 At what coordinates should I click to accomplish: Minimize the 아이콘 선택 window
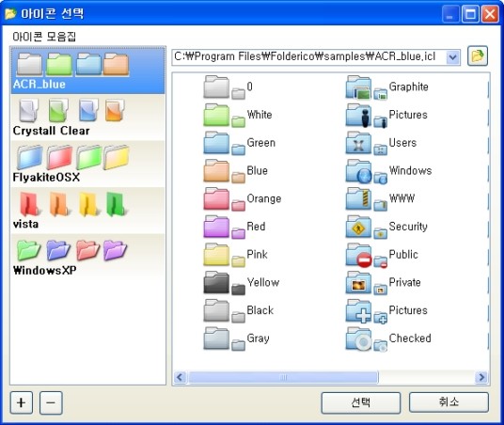click(450, 14)
